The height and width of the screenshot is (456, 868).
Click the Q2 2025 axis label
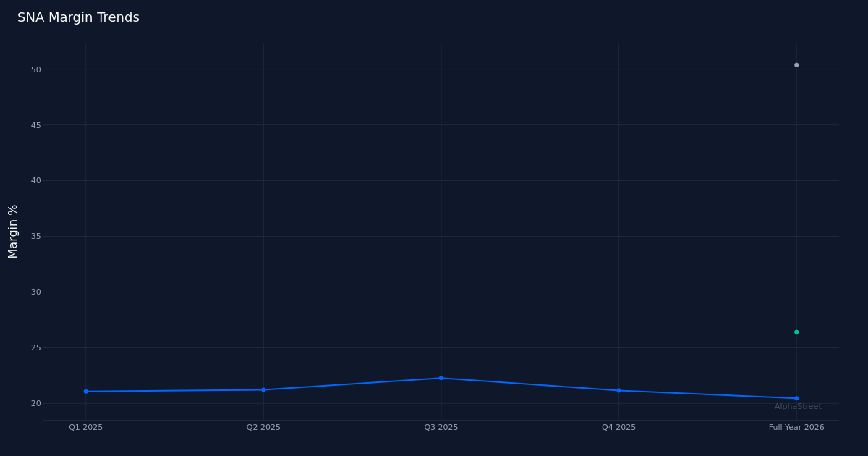263,427
